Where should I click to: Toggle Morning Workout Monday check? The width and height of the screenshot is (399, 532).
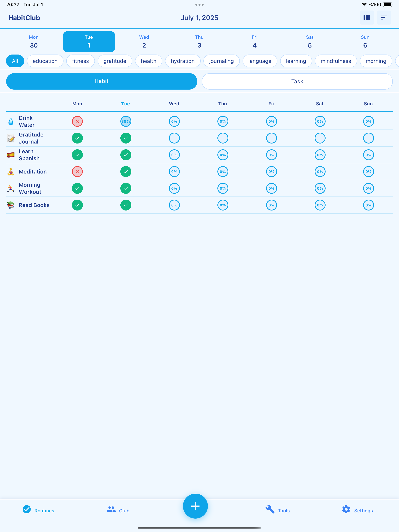[x=77, y=188]
